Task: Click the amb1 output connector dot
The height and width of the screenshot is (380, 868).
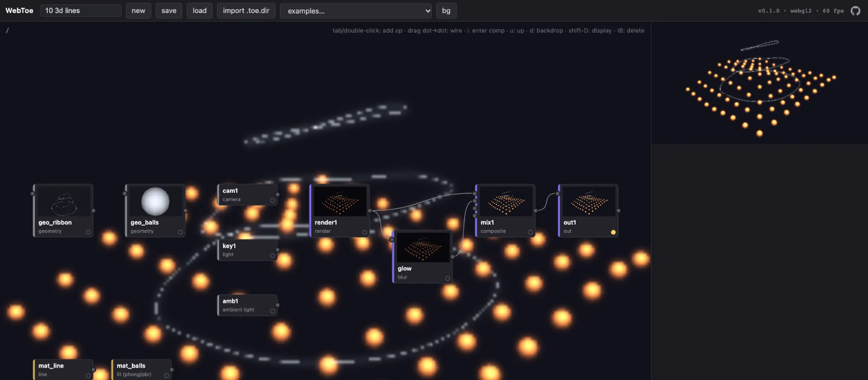Action: tap(278, 305)
